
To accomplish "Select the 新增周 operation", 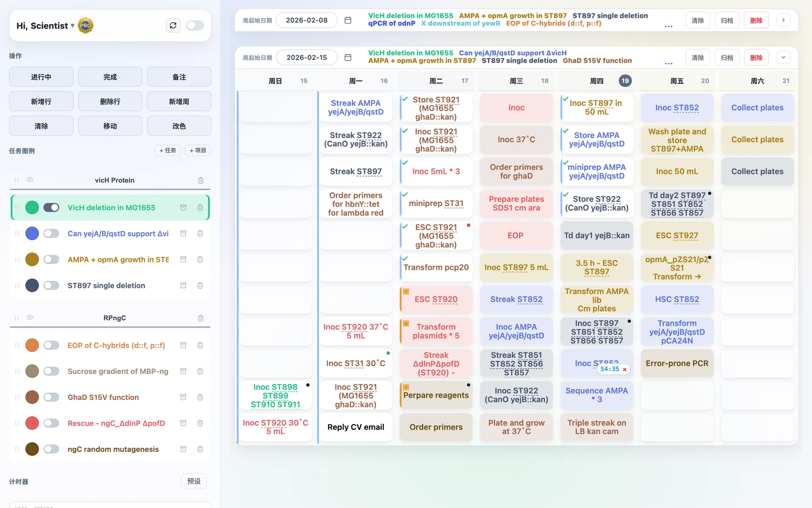I will [179, 102].
